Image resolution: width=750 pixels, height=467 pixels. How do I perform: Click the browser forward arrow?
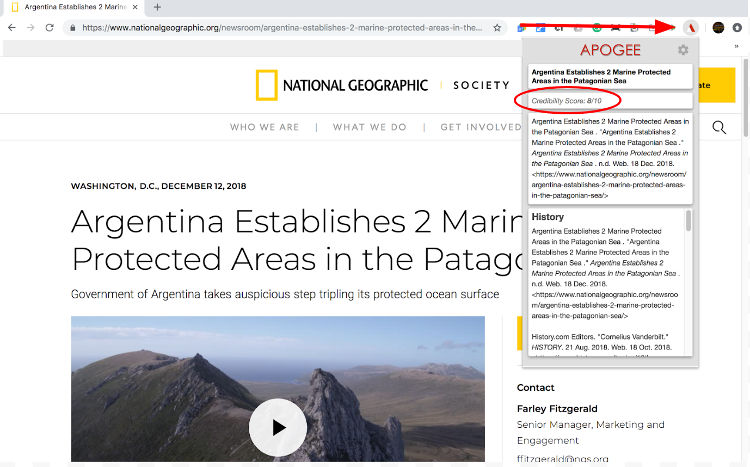tap(31, 28)
